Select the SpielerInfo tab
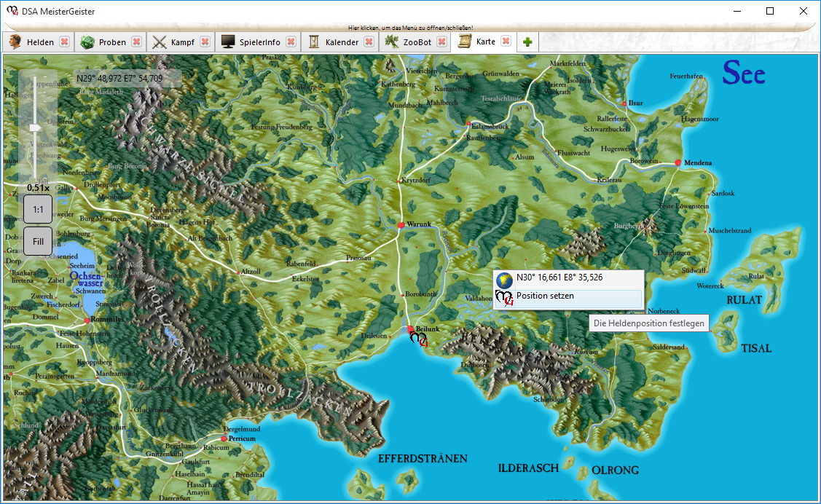821x504 pixels. [258, 42]
